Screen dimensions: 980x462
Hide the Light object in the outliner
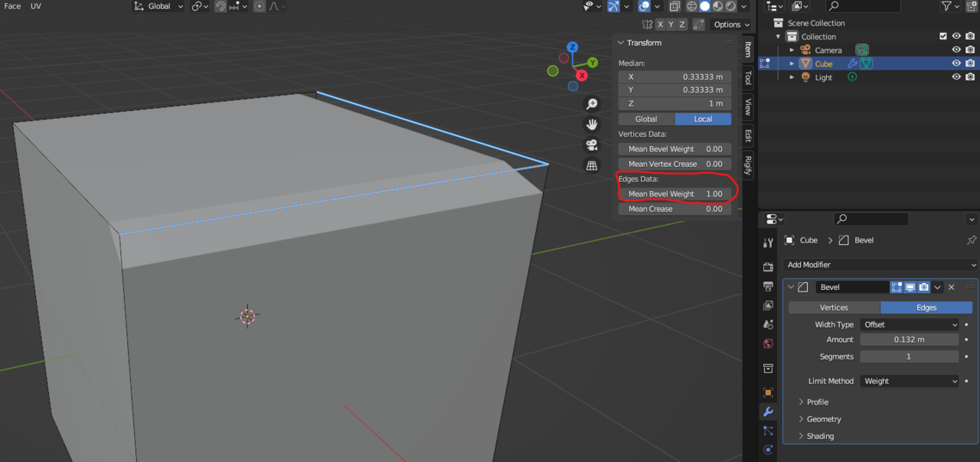point(955,76)
